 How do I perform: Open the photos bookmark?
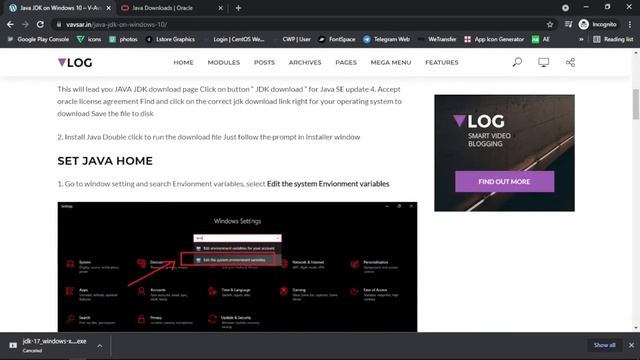tap(123, 39)
